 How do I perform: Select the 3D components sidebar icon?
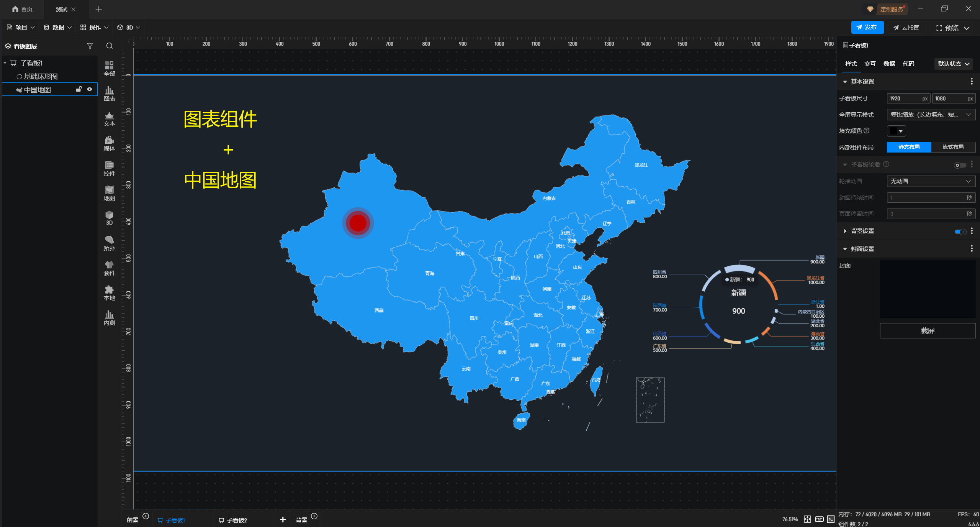pyautogui.click(x=109, y=218)
